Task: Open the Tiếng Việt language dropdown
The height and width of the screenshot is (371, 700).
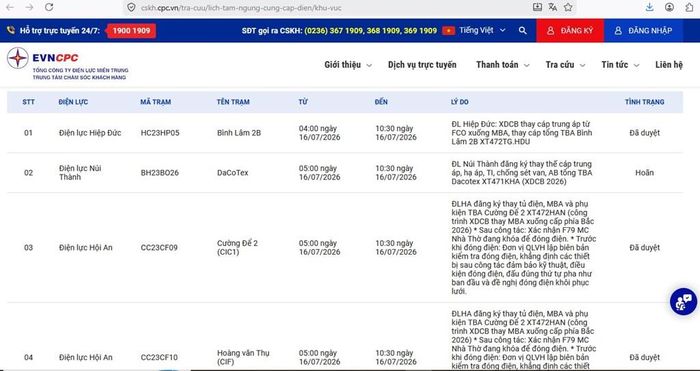Action: coord(483,30)
